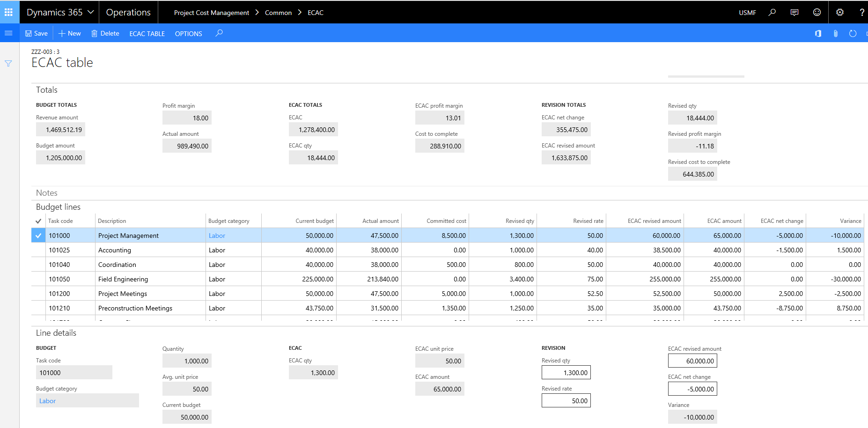The image size is (868, 428).
Task: Edit ECAC net change in Line details
Action: pyautogui.click(x=692, y=389)
